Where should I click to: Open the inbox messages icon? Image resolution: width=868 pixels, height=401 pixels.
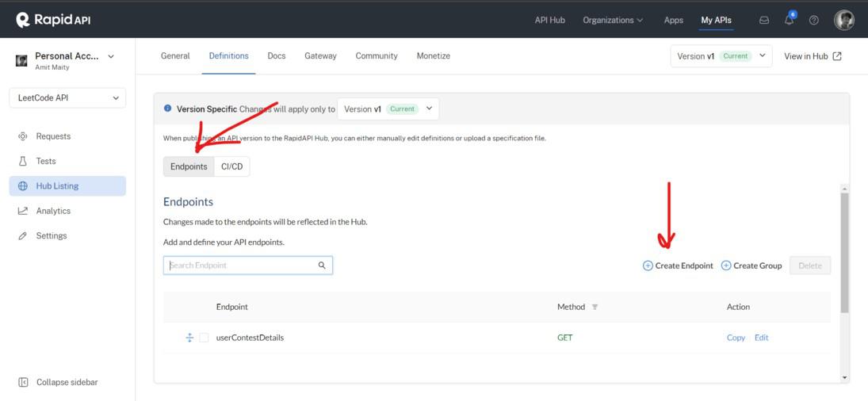764,20
